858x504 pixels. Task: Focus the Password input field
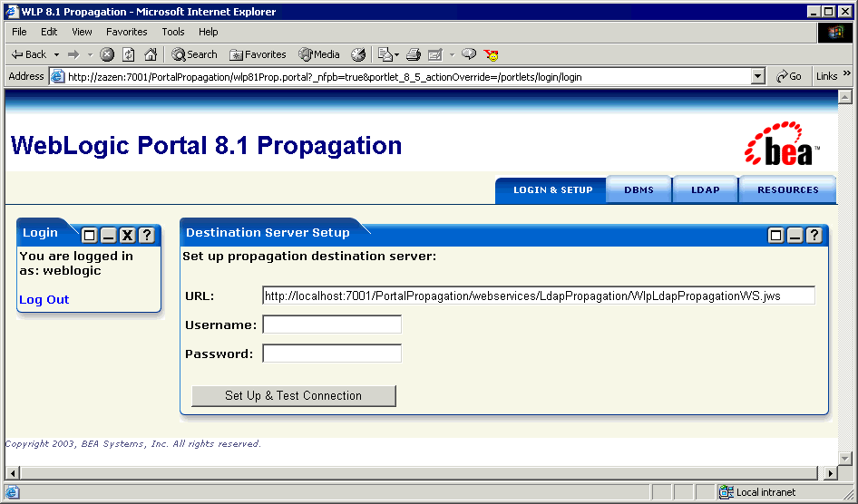point(332,354)
